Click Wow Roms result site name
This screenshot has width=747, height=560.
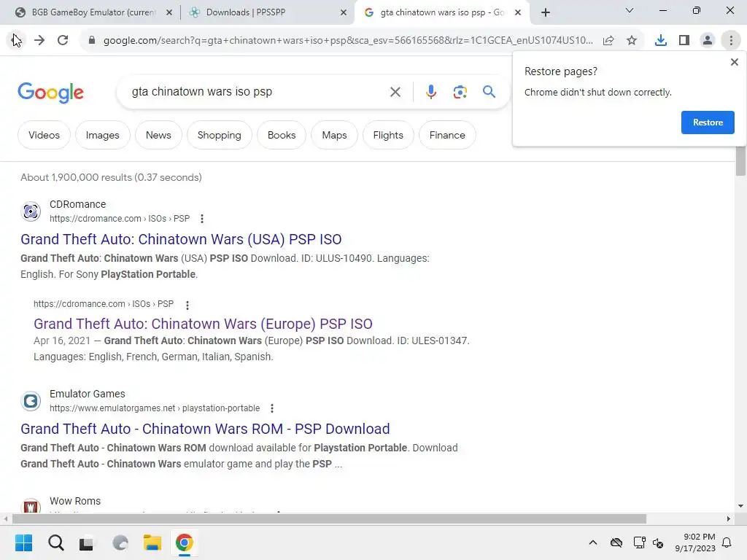75,501
